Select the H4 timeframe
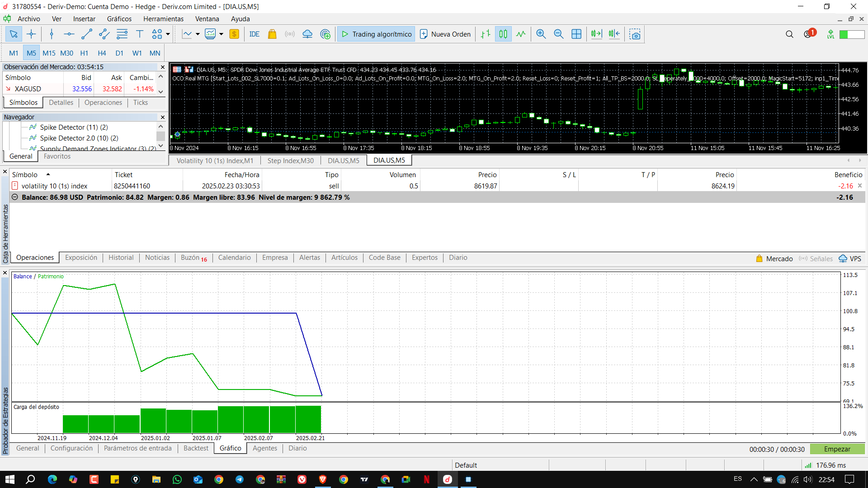Viewport: 868px width, 488px height. pos(102,53)
